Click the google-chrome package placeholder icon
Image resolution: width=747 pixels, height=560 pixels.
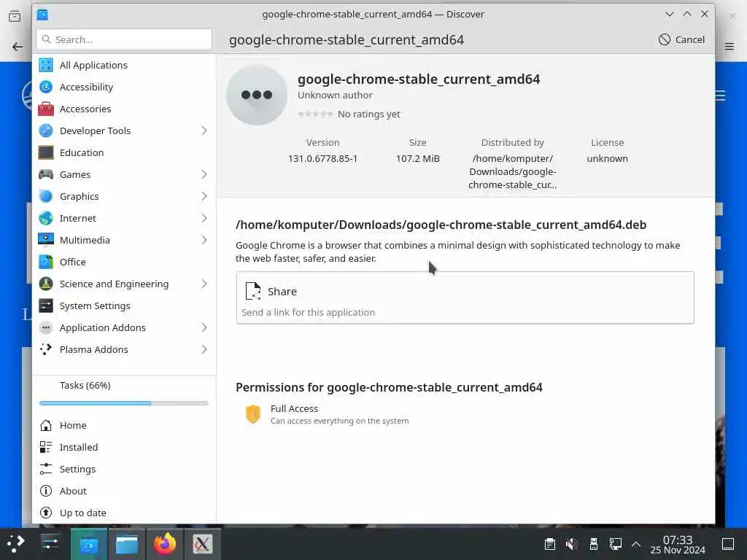click(x=257, y=95)
